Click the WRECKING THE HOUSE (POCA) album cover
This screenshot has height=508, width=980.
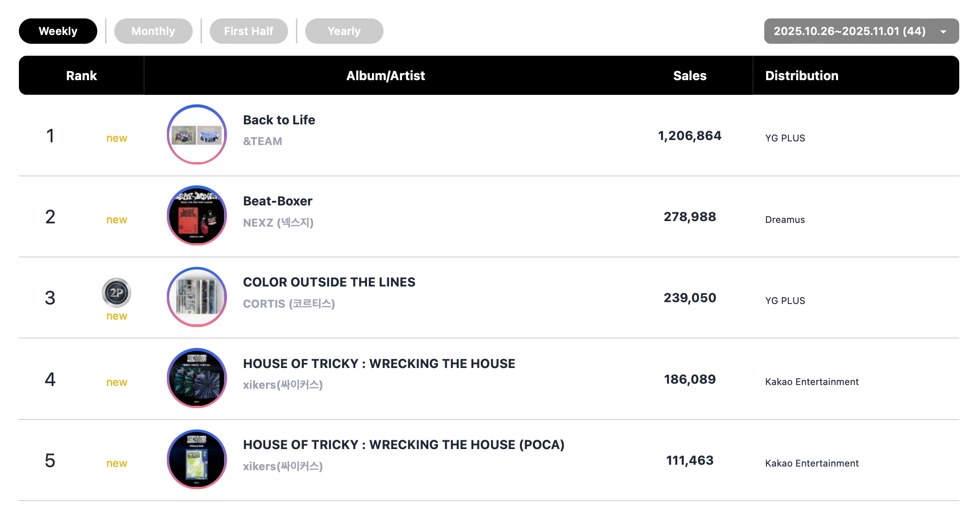197,459
